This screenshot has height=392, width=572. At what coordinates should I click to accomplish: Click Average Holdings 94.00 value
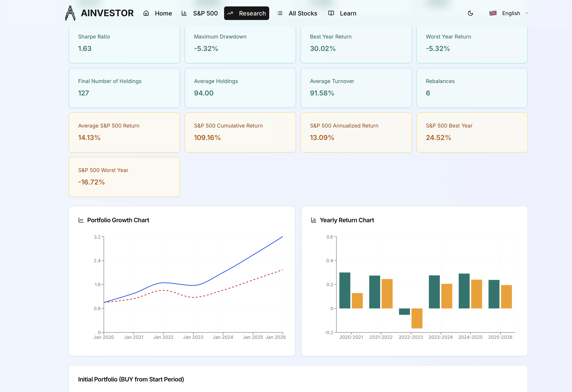(x=204, y=93)
